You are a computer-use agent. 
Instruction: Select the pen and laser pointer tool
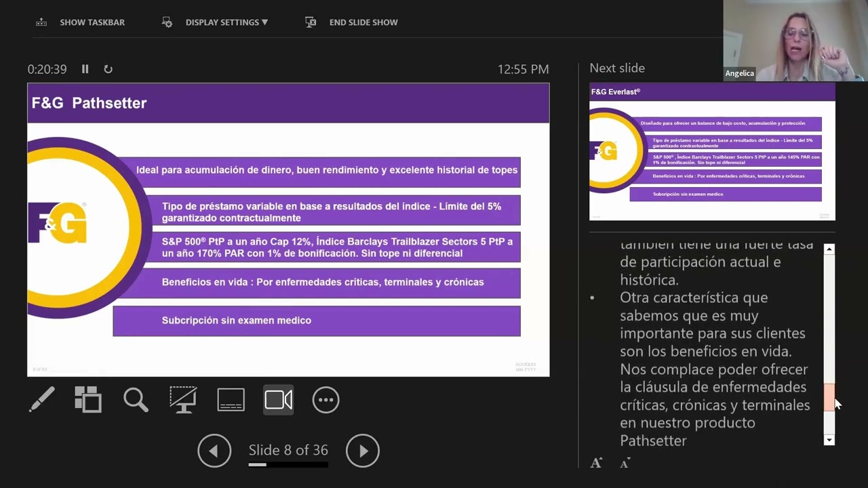point(42,400)
